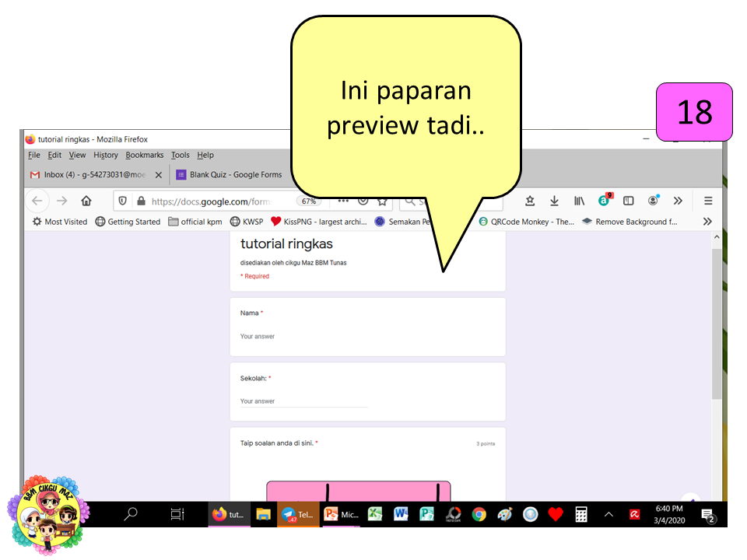The image size is (747, 560).
Task: Open the official kpm bookmark folder
Action: click(195, 222)
